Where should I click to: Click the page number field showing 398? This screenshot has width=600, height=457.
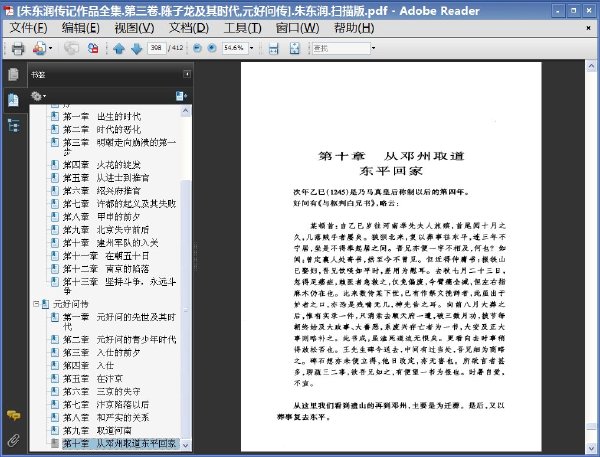(x=156, y=48)
